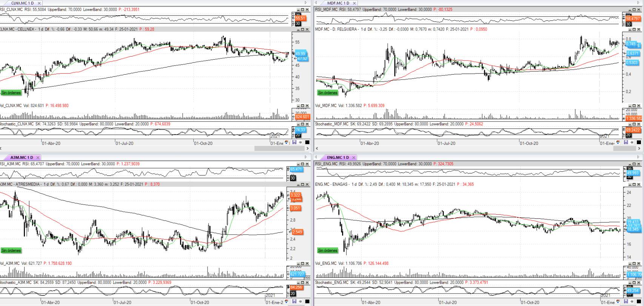The width and height of the screenshot is (644, 306).
Task: Click the save icon in ENG chart
Action: 626,302
